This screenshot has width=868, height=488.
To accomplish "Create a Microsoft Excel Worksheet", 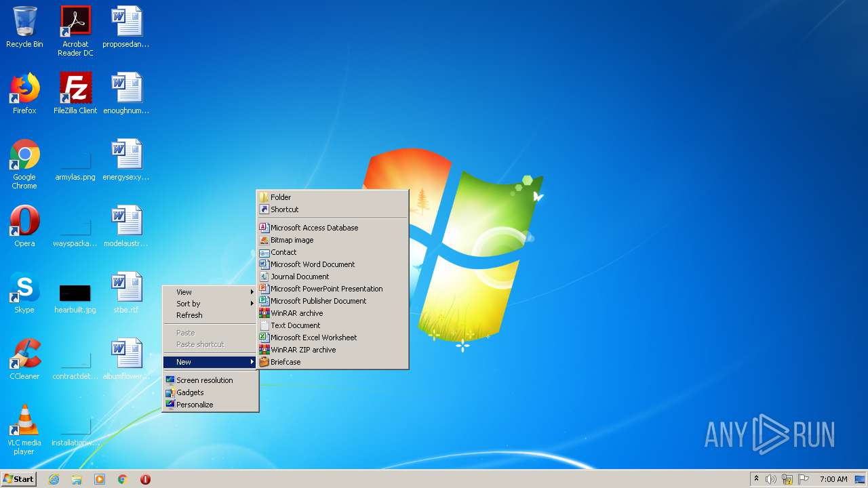I will 332,338.
